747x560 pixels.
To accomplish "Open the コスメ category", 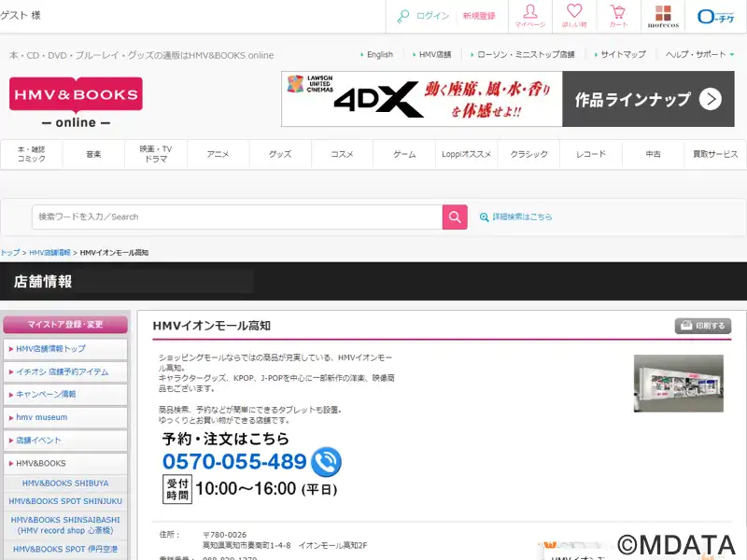I will click(342, 154).
